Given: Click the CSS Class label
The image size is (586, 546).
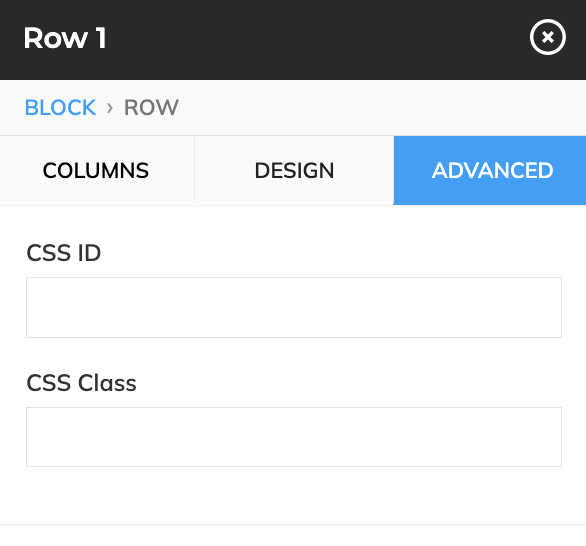Looking at the screenshot, I should 81,383.
